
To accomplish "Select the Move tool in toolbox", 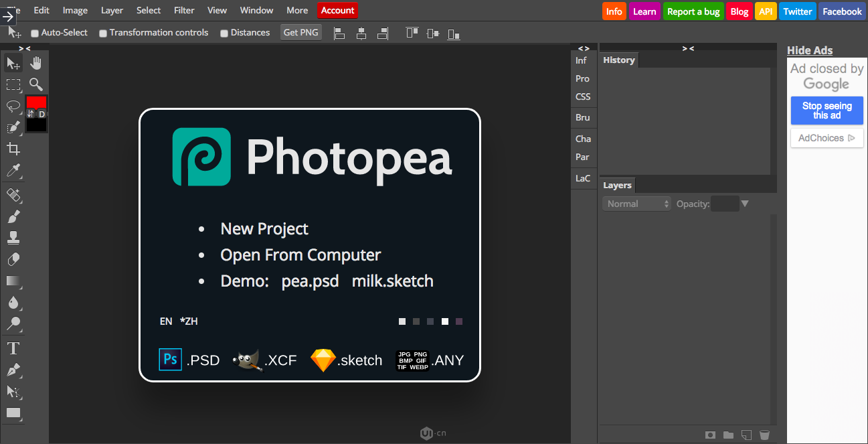I will click(x=13, y=63).
